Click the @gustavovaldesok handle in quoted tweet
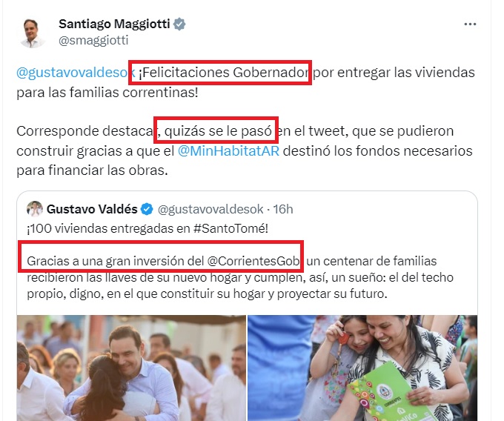504x421 pixels. pos(210,209)
